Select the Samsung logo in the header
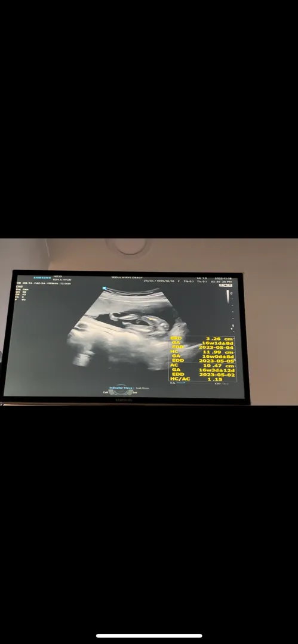Viewport: 298px width, 644px height. point(42,278)
